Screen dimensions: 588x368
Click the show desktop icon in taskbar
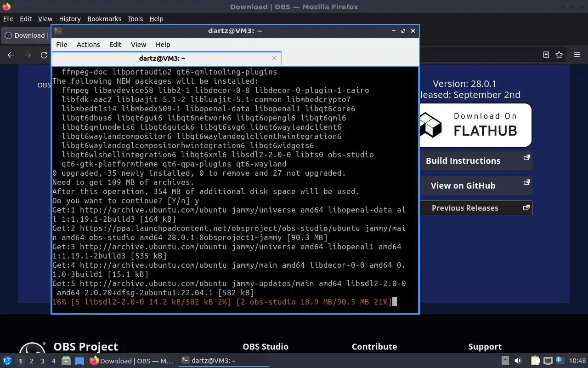[x=79, y=361]
